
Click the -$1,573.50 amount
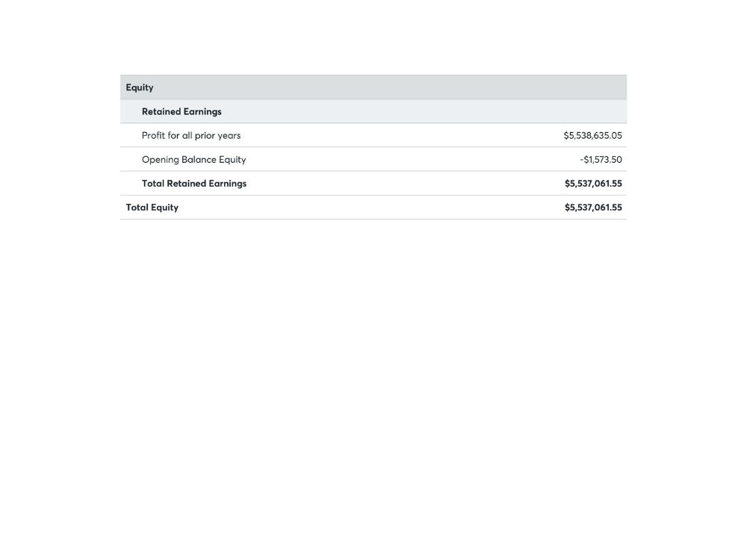click(x=601, y=160)
